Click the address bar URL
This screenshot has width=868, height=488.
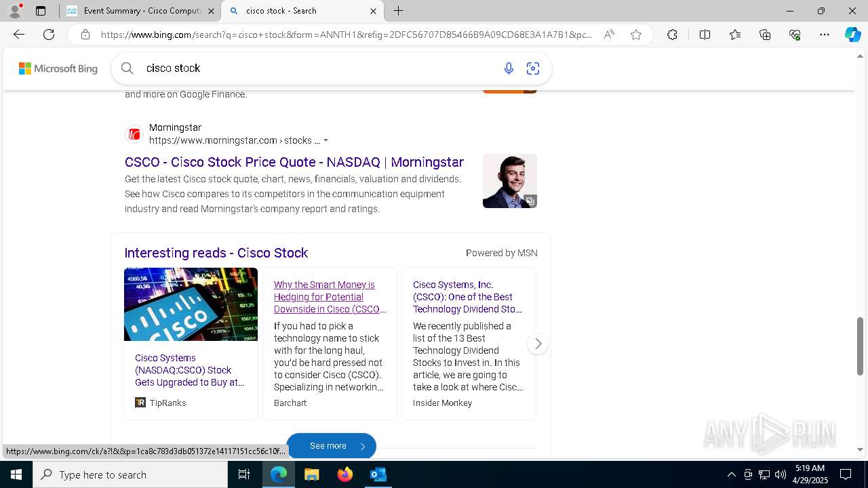coord(346,35)
